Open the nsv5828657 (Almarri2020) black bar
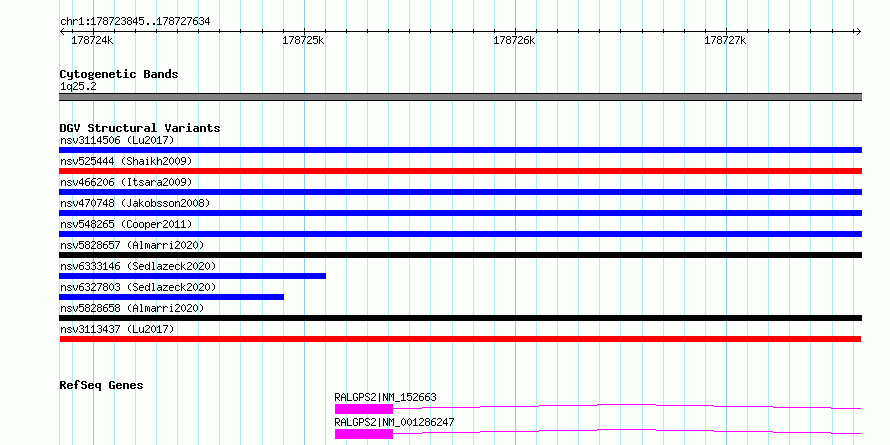 460,255
